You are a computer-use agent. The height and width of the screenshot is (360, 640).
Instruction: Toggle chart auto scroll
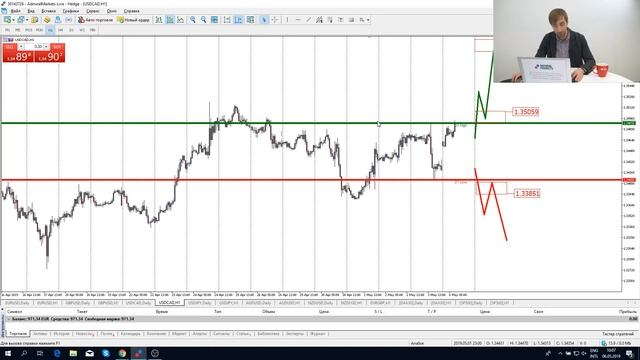pos(227,20)
